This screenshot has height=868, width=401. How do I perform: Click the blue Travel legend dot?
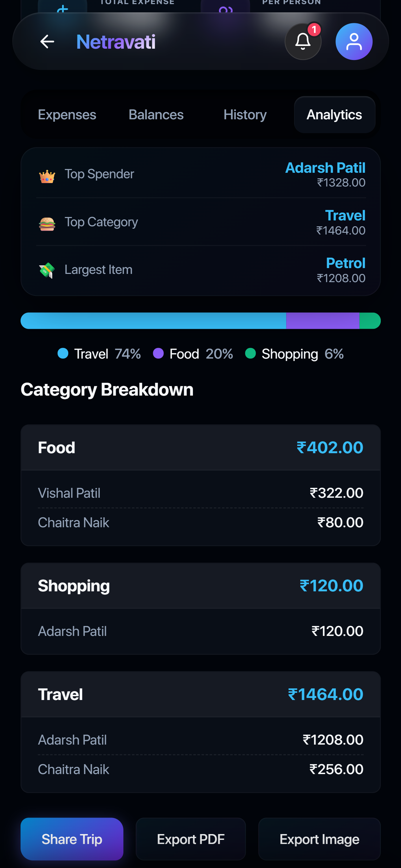[x=63, y=353]
